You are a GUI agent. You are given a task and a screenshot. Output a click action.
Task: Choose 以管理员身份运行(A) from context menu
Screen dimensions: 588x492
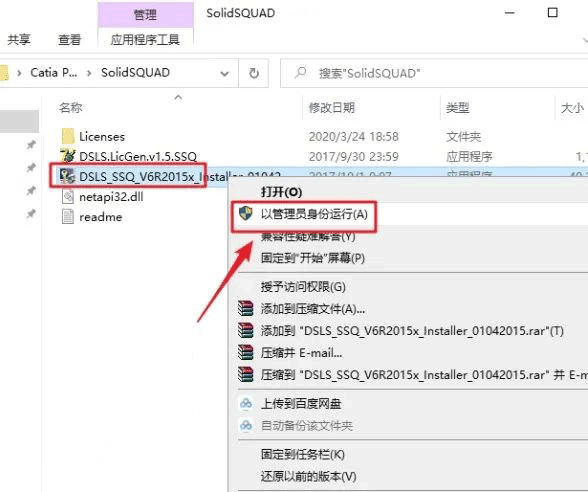coord(314,214)
